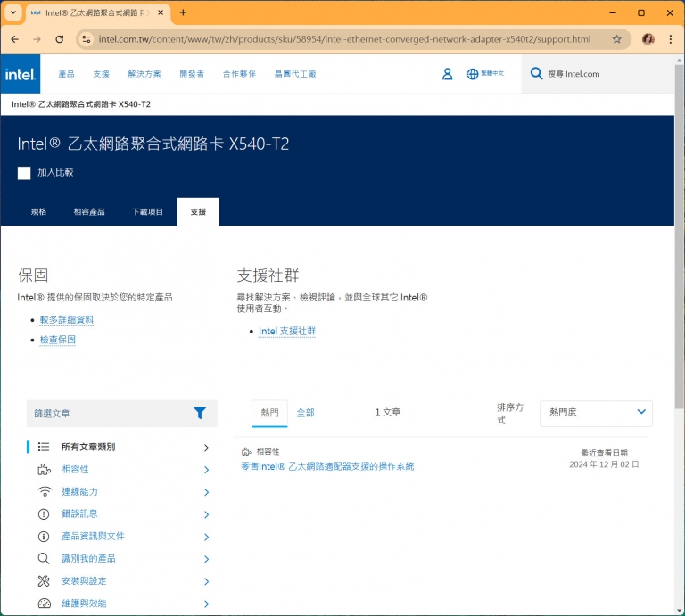Image resolution: width=685 pixels, height=616 pixels.
Task: Open a new browser tab
Action: click(x=183, y=12)
